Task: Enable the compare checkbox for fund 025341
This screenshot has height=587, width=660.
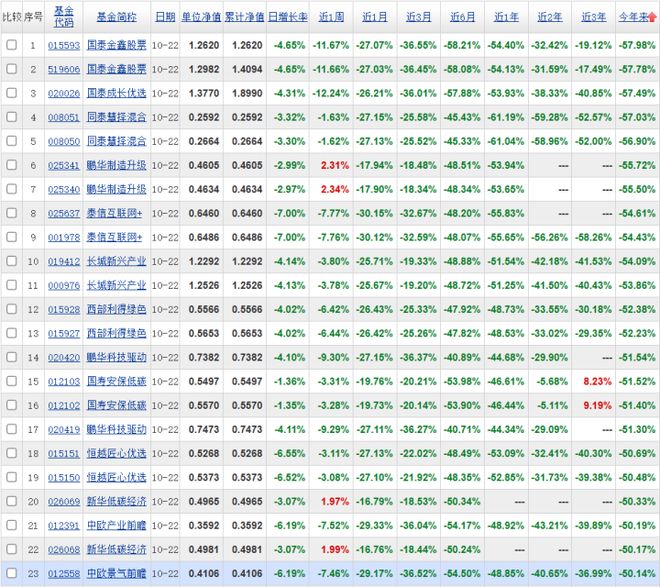Action: pos(12,165)
